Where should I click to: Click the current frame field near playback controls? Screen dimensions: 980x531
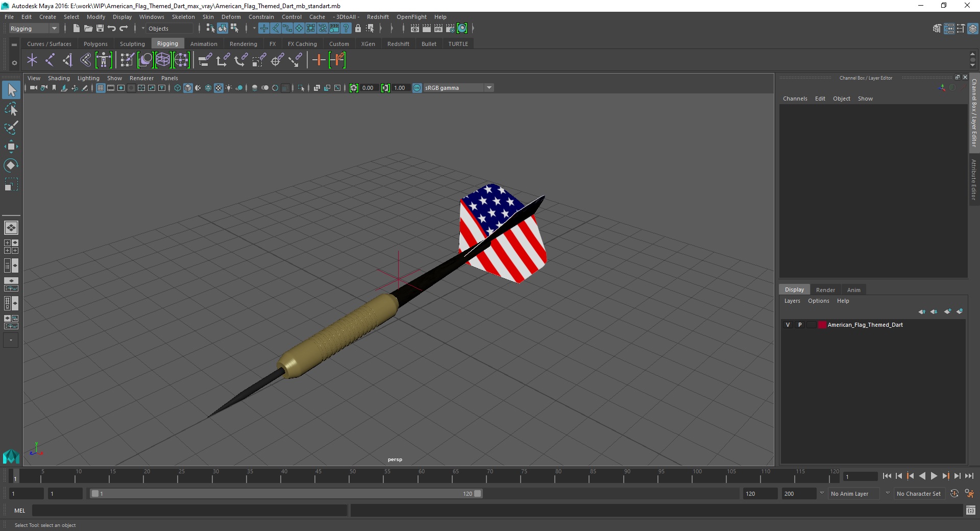861,476
